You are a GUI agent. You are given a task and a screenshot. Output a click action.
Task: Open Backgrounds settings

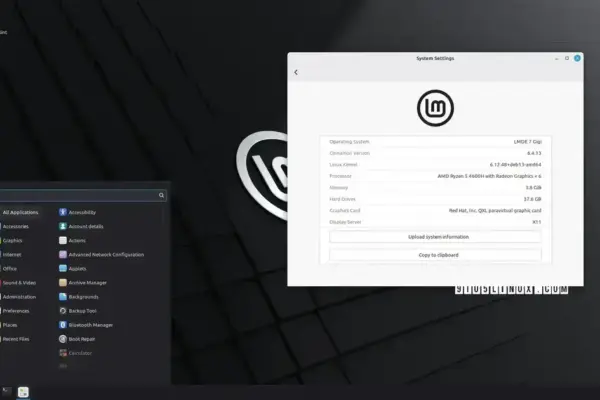[x=78, y=297]
